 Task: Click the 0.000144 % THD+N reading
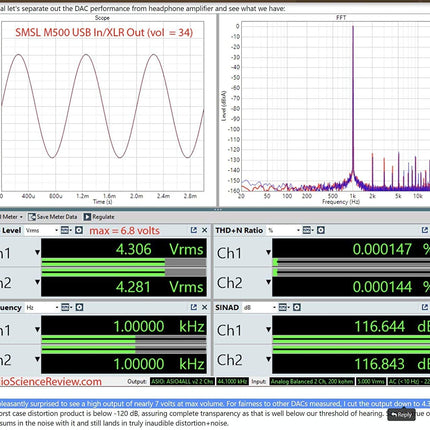(x=391, y=287)
